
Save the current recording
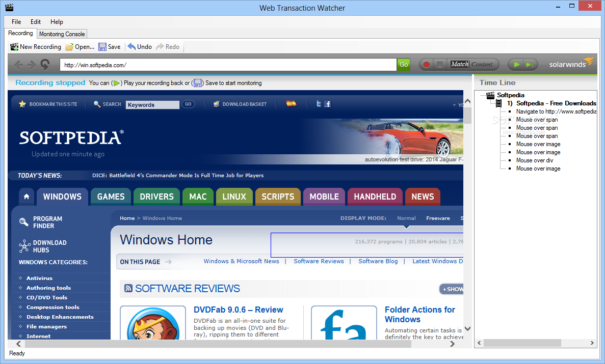(110, 47)
